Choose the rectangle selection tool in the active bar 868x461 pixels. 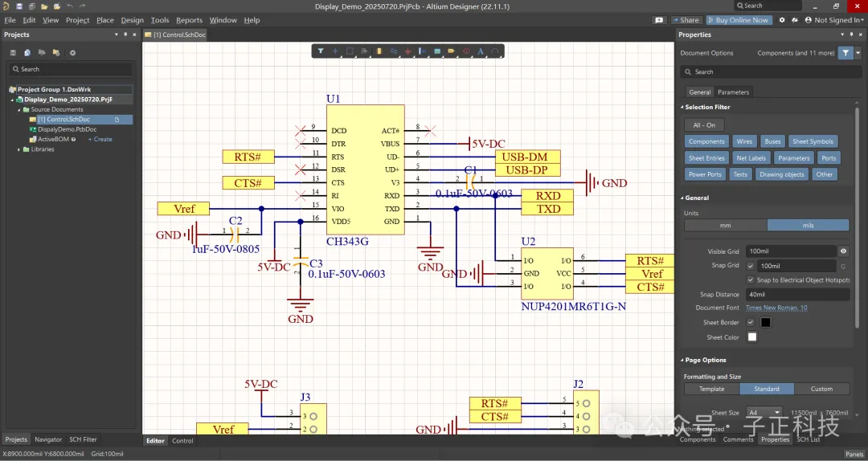(x=350, y=51)
